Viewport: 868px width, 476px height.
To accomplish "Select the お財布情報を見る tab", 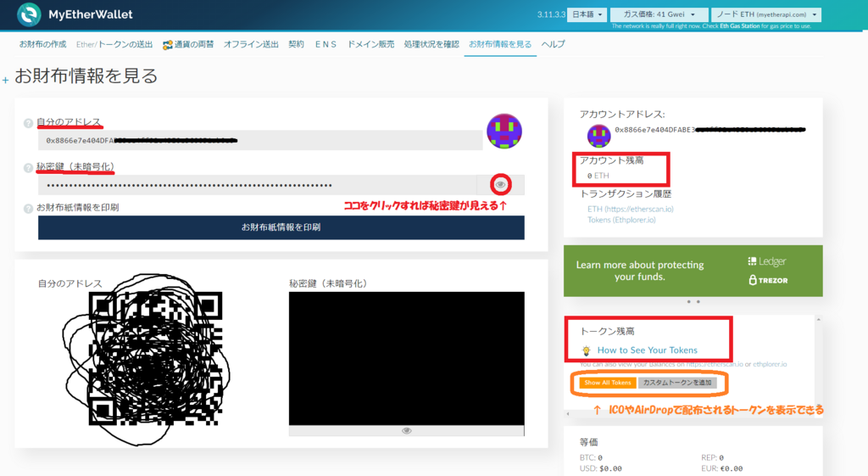I will tap(500, 44).
